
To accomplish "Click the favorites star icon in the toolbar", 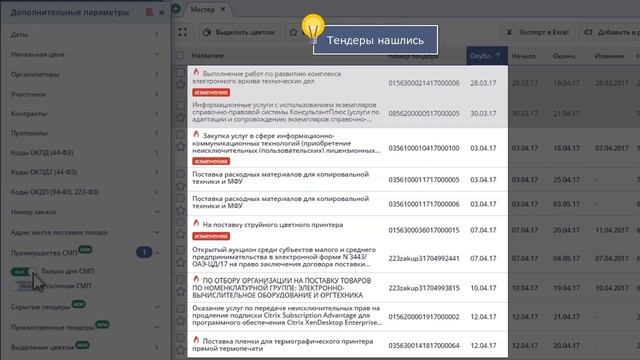I will pyautogui.click(x=293, y=32).
